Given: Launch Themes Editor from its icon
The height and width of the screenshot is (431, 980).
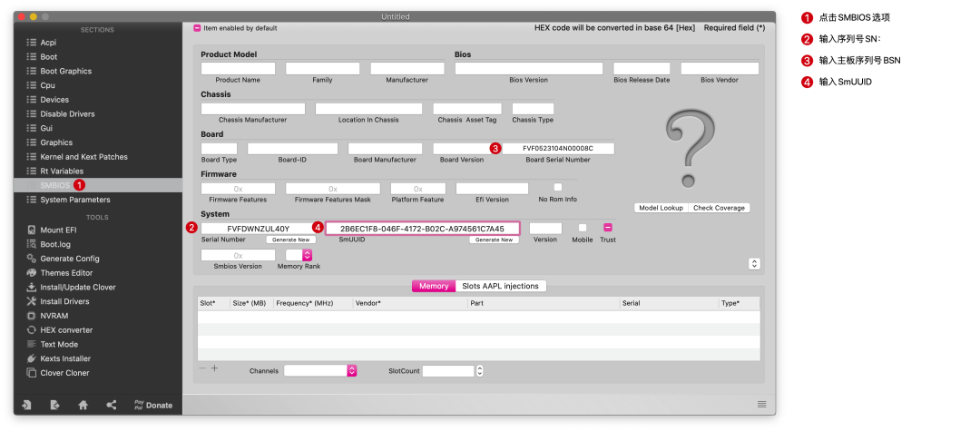Looking at the screenshot, I should [31, 273].
